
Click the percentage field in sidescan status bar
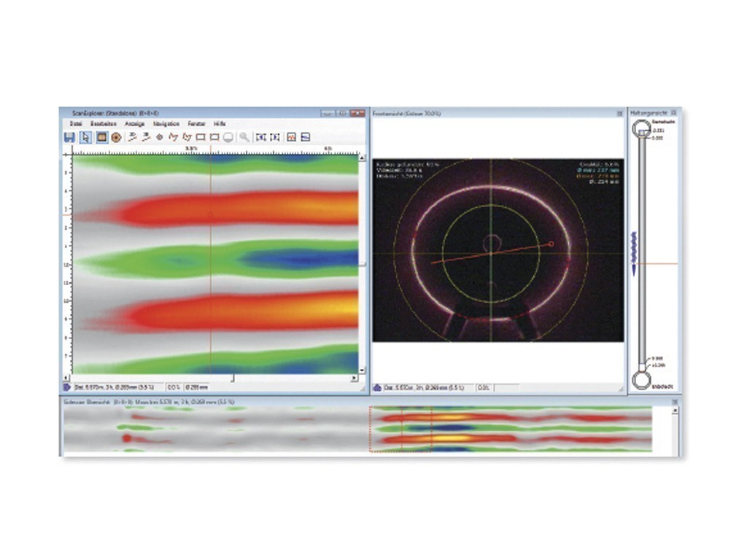[174, 388]
